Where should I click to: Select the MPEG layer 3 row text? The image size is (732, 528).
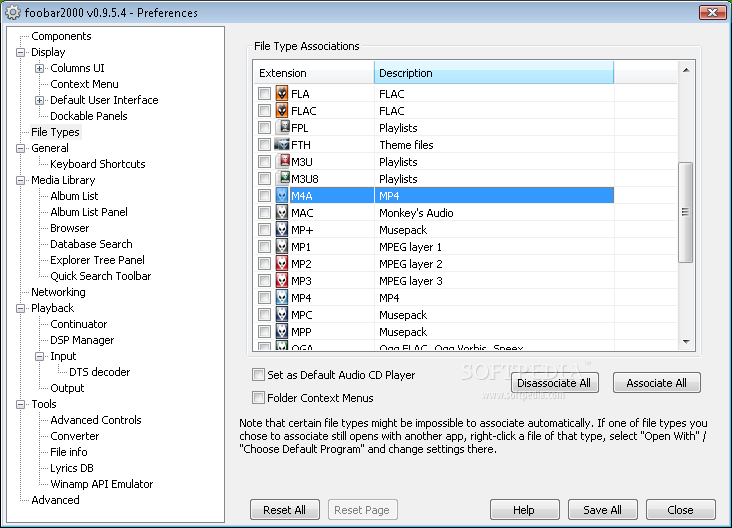tap(410, 281)
